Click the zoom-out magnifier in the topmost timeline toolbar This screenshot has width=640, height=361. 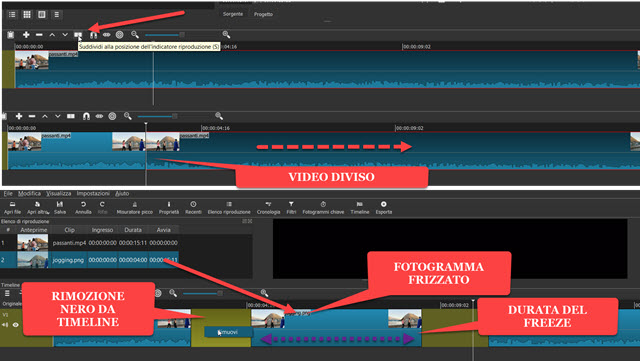(135, 35)
